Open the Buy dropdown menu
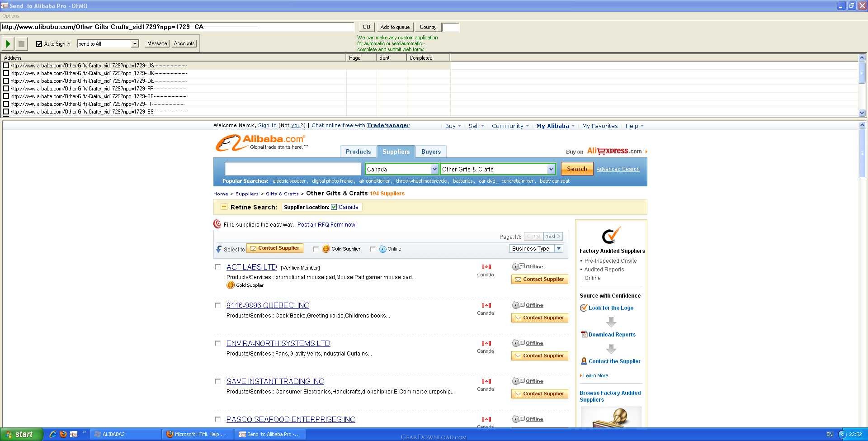 point(453,126)
